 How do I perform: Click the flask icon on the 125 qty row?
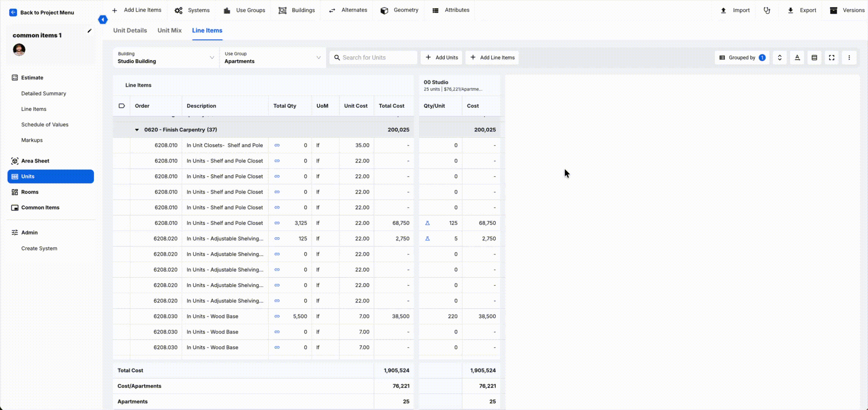coord(428,223)
